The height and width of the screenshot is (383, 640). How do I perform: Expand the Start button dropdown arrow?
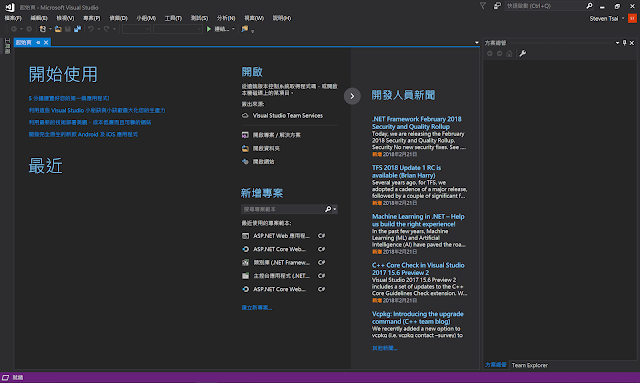tap(233, 29)
